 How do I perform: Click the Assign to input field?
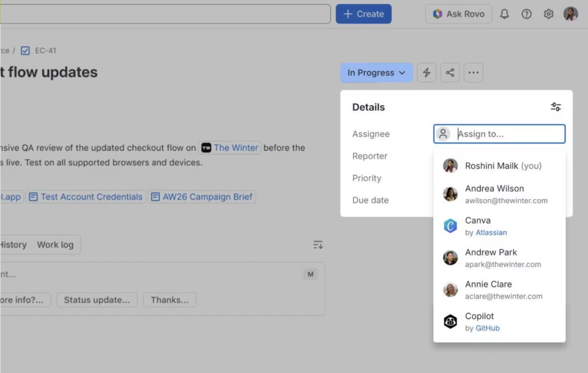pos(499,134)
